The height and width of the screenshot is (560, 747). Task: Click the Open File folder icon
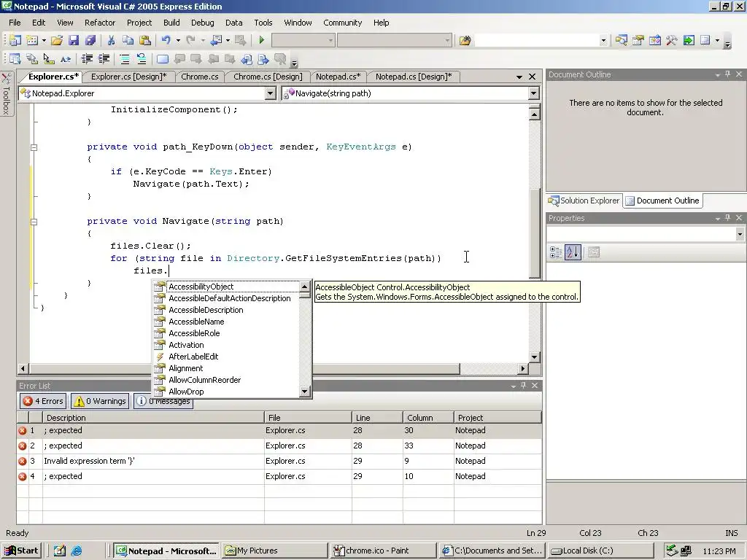tap(57, 41)
